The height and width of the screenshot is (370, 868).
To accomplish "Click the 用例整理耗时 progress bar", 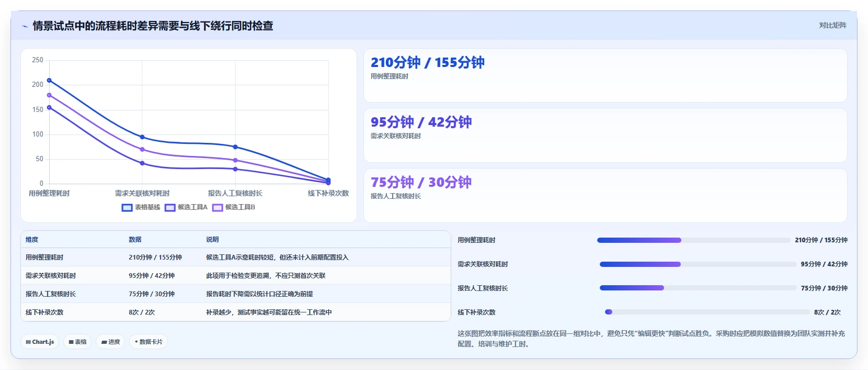I will click(x=693, y=240).
